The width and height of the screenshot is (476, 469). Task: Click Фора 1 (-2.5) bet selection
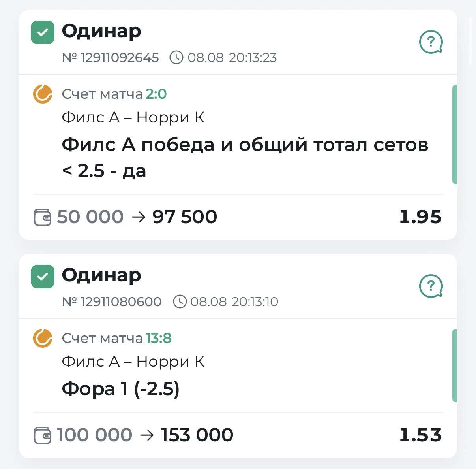(x=121, y=389)
